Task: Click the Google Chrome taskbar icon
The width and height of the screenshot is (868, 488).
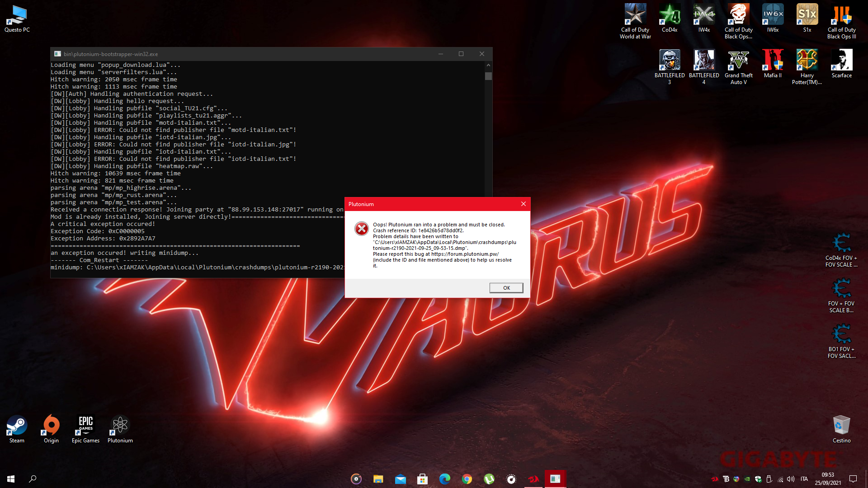Action: coord(467,479)
